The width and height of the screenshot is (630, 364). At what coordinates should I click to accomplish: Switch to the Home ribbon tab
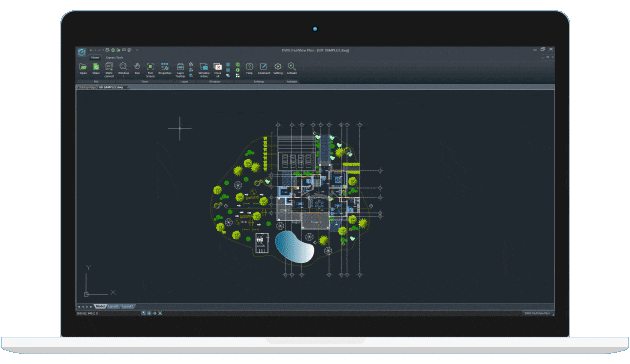(x=95, y=57)
